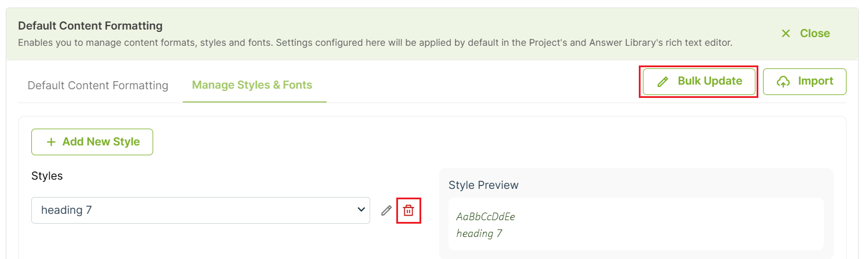Open the heading 7 styles combo box
Screen dimensions: 868x259
201,210
